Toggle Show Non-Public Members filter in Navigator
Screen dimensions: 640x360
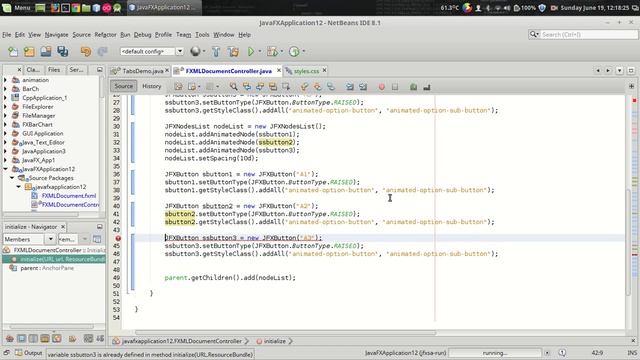(x=45, y=338)
